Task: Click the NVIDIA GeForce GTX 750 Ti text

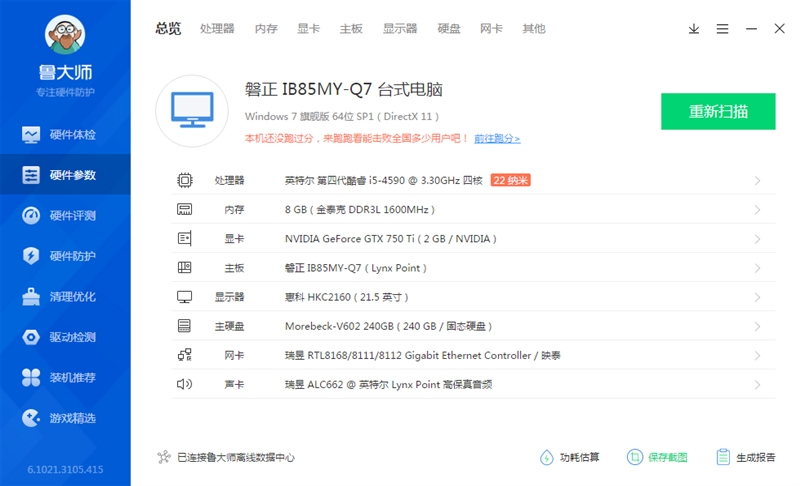Action: coord(390,239)
